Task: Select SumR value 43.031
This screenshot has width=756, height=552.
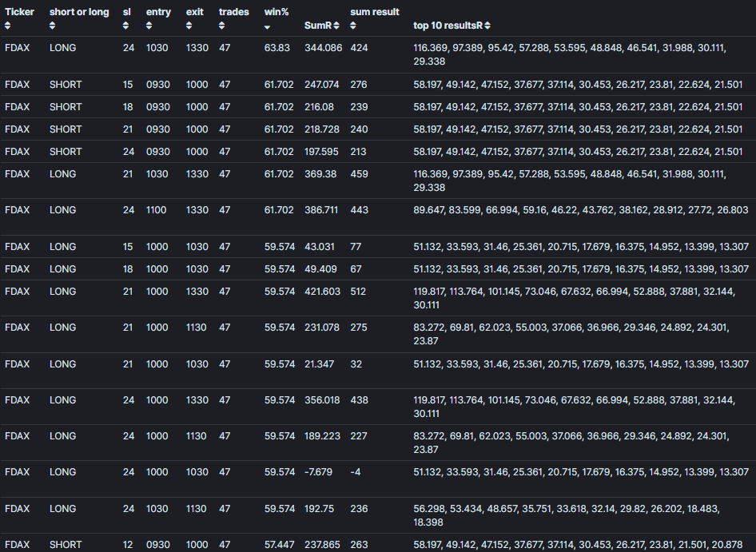Action: 319,246
